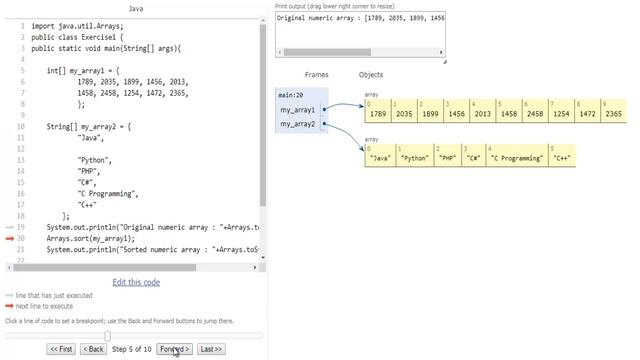Click the red next-line arrow at line 20
This screenshot has height=360, width=640.
click(x=10, y=239)
